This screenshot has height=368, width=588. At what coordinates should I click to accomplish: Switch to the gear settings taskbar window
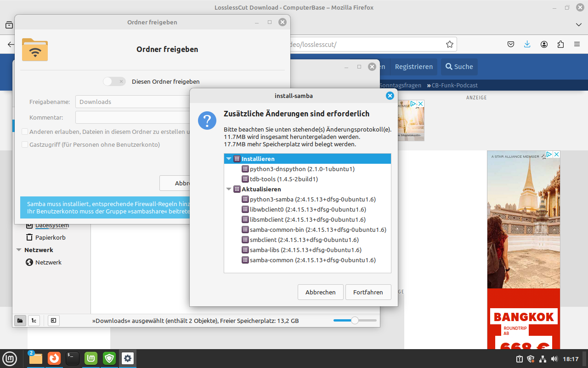coord(128,358)
